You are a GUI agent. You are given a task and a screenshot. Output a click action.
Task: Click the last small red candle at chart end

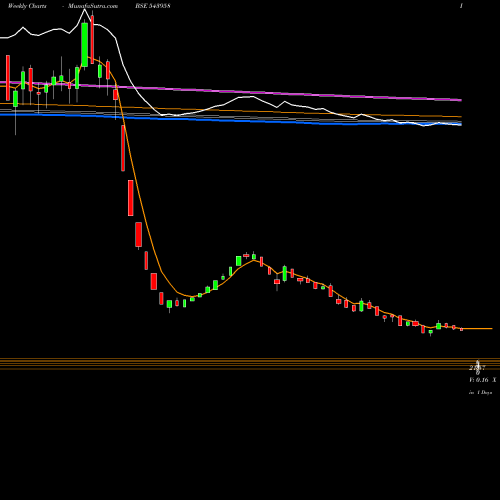462,329
